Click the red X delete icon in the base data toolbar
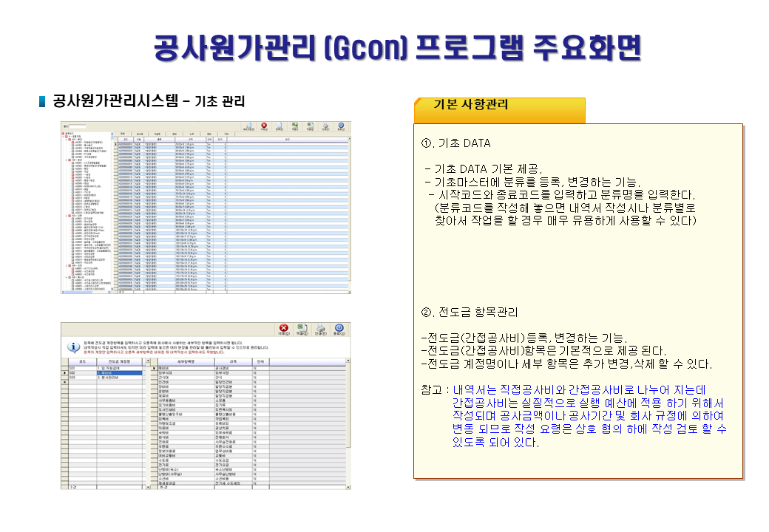The width and height of the screenshot is (769, 532). click(x=264, y=126)
